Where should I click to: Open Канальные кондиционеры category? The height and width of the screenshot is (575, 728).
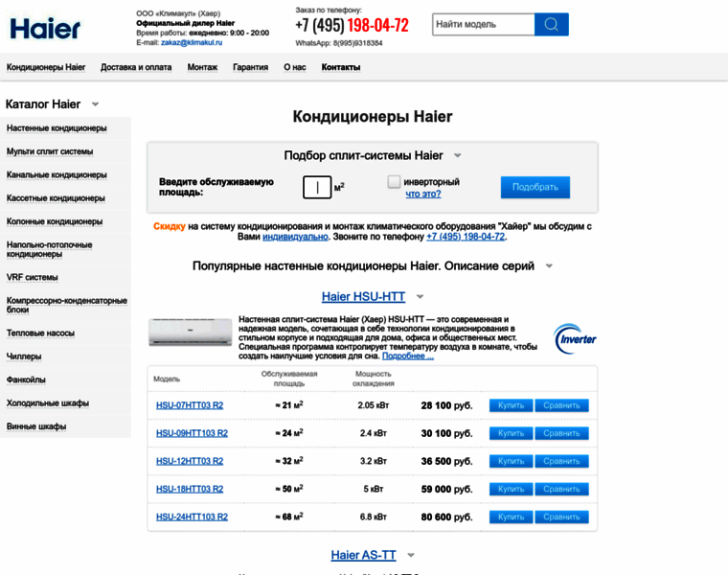tap(57, 174)
